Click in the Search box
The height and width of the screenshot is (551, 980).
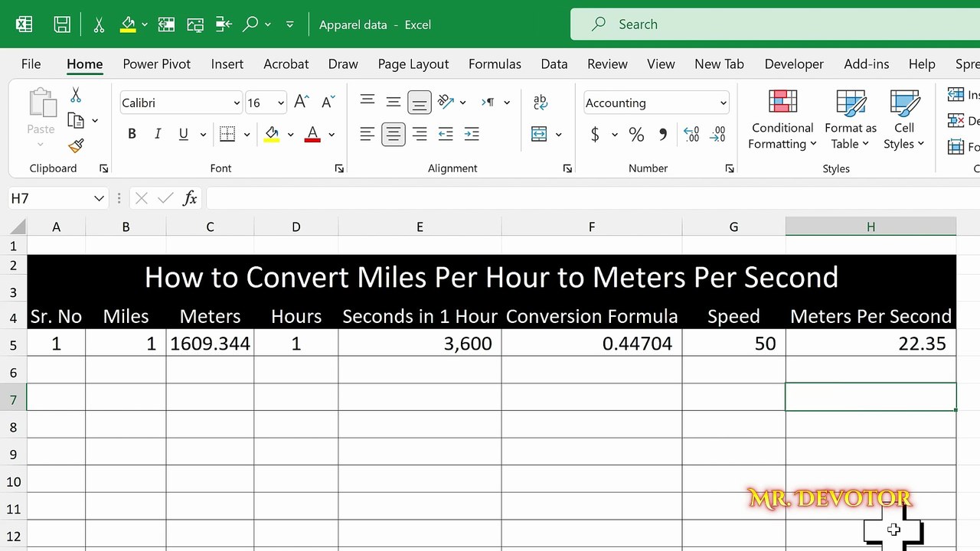pyautogui.click(x=775, y=24)
